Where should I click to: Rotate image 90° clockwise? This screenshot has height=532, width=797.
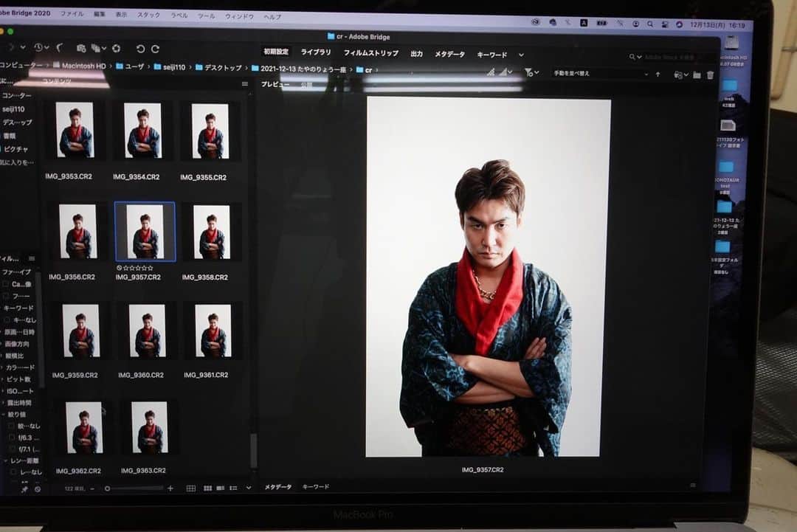[156, 49]
